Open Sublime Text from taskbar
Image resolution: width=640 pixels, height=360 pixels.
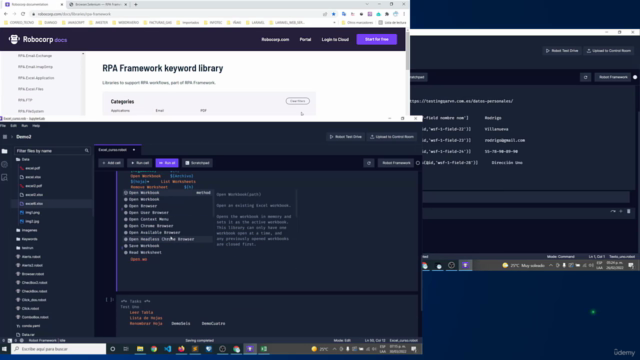coord(195,349)
